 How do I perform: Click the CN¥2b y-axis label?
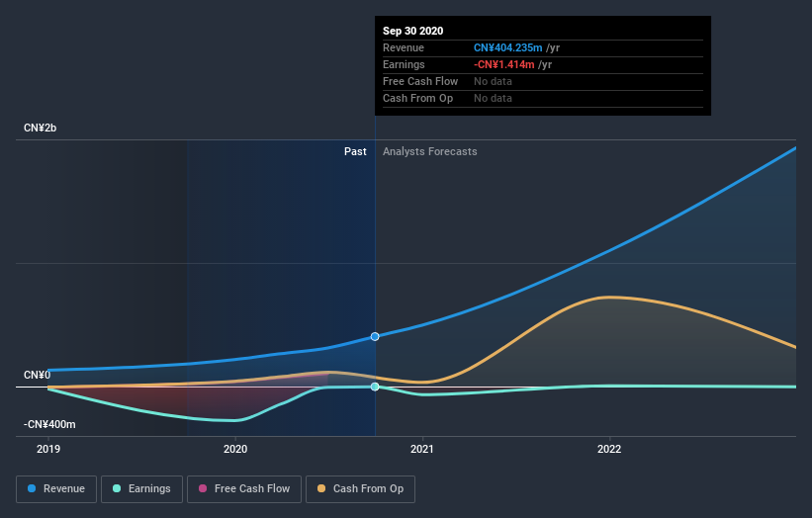point(40,128)
